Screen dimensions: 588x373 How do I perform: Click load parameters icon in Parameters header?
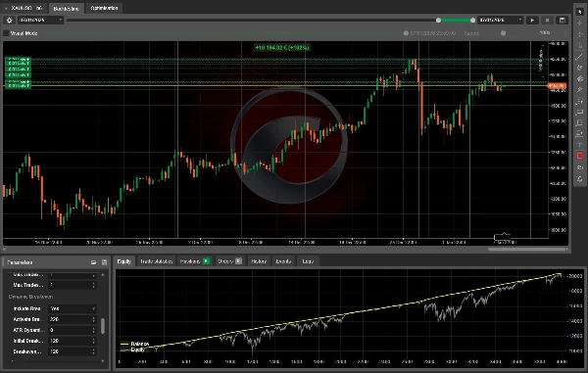(93, 262)
